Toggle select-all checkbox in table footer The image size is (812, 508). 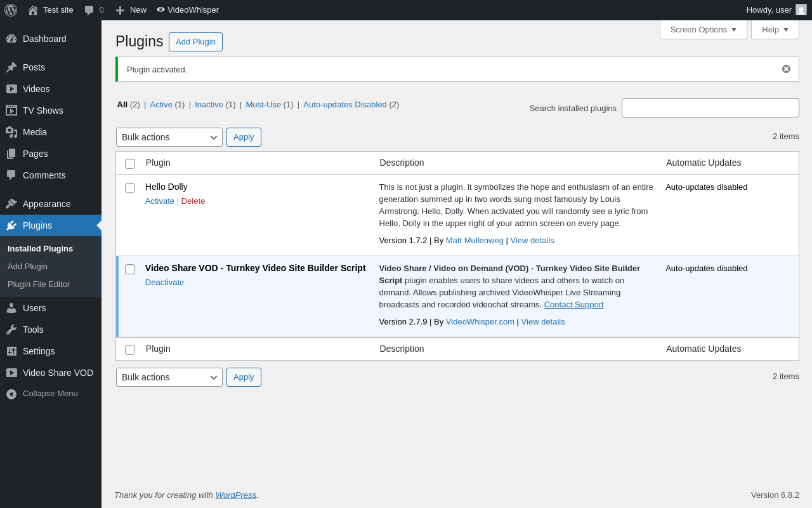coord(130,350)
